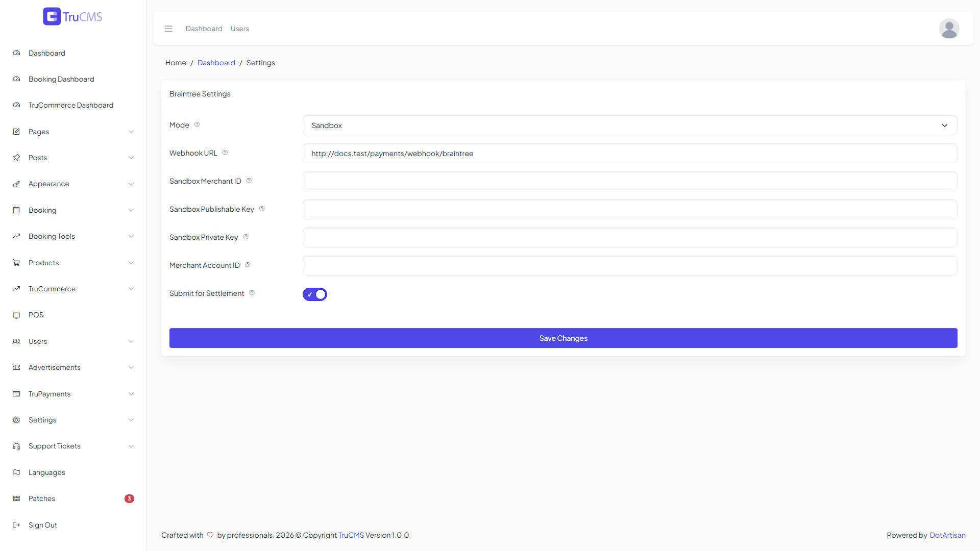Click the Sandbox Merchant ID input field
Screen dimensions: 980x551
pyautogui.click(x=630, y=182)
